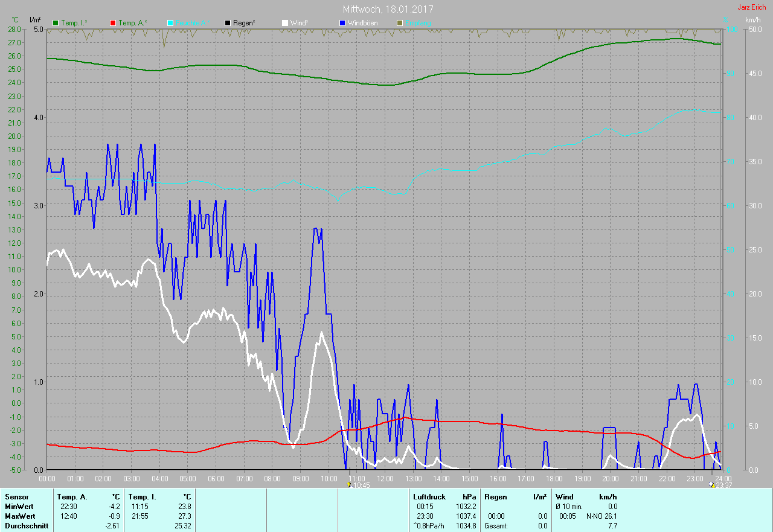
Task: Select the white Wind legend square
Action: coord(285,23)
